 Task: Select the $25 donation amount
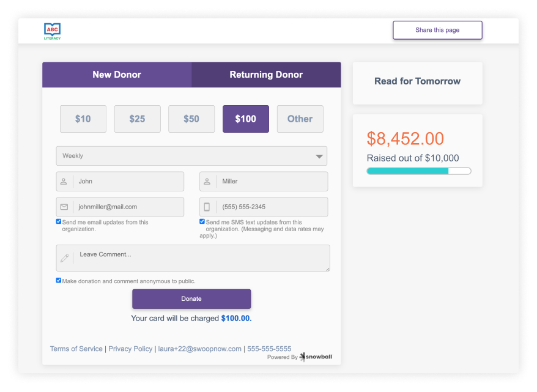pyautogui.click(x=137, y=119)
